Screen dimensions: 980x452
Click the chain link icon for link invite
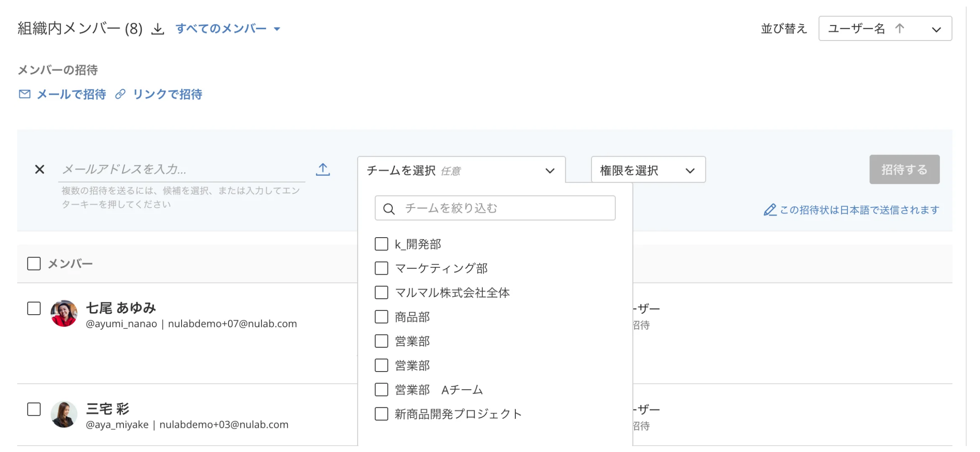[120, 94]
